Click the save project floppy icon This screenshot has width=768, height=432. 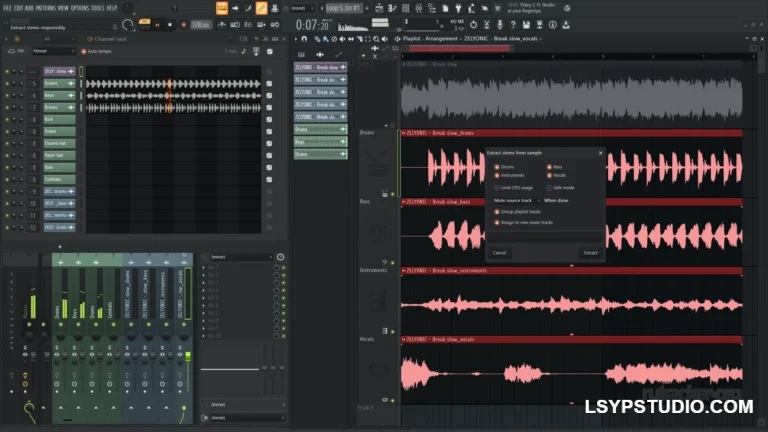tap(526, 24)
